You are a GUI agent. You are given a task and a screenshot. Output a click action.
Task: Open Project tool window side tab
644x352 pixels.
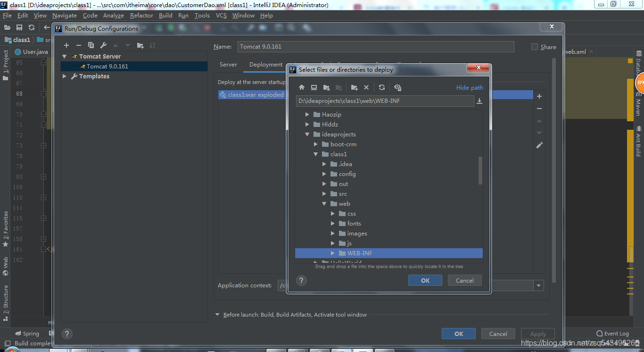point(6,65)
